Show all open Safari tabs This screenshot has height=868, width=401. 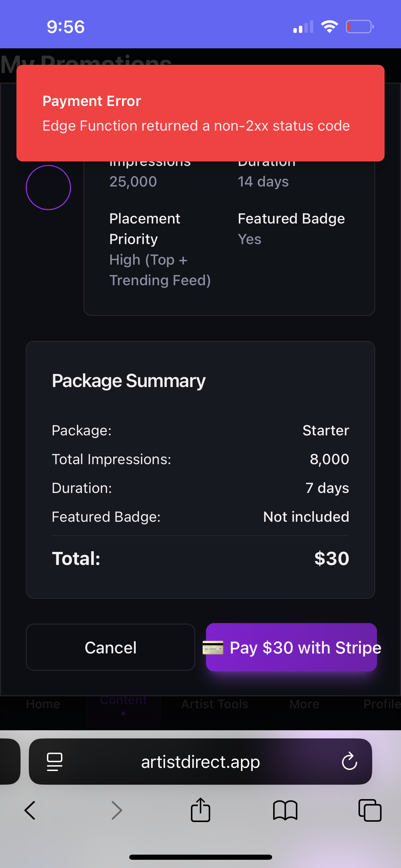[370, 810]
